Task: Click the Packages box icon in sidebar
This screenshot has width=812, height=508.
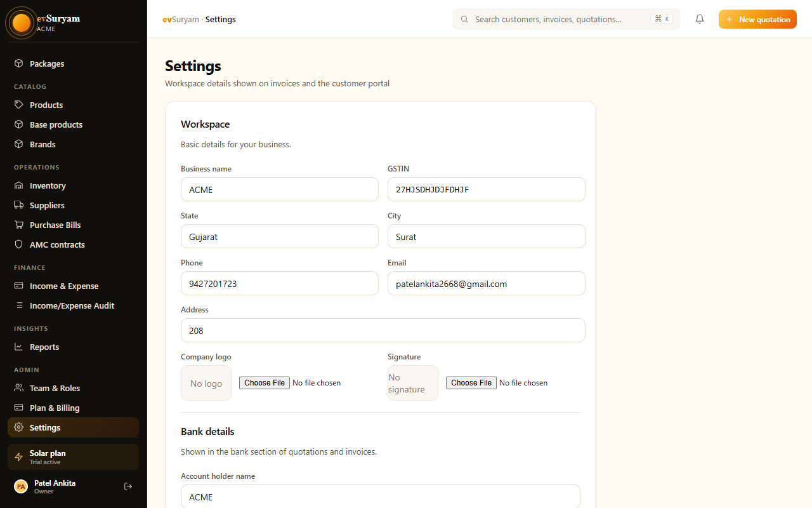Action: coord(19,63)
